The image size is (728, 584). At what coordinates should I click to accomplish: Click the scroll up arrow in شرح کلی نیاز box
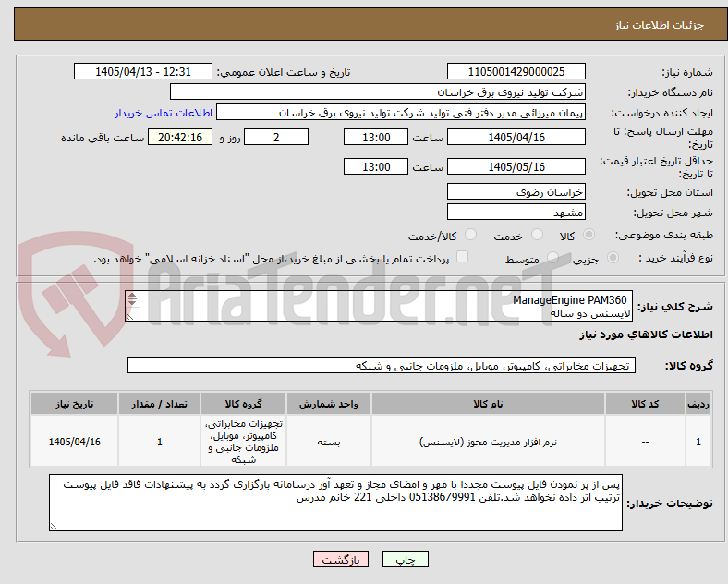pos(132,296)
